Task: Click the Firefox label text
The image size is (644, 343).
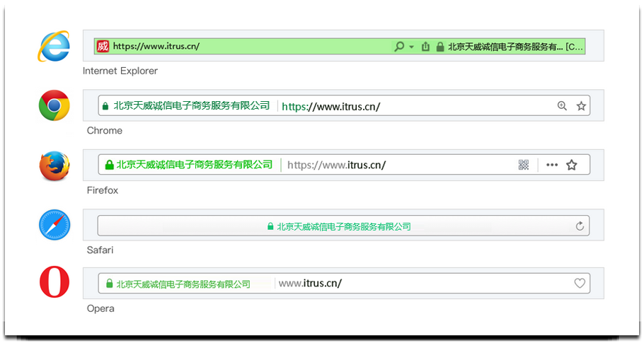Action: tap(103, 190)
